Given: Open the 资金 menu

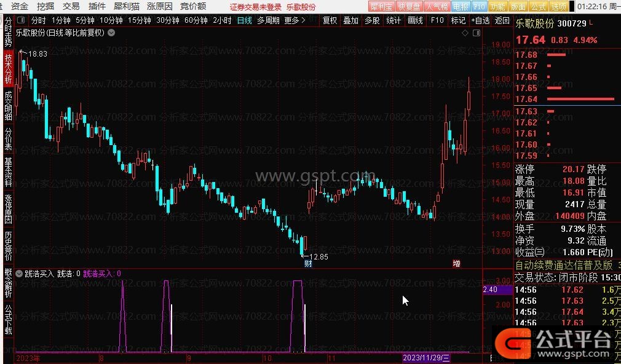Looking at the screenshot, I should pos(20,6).
